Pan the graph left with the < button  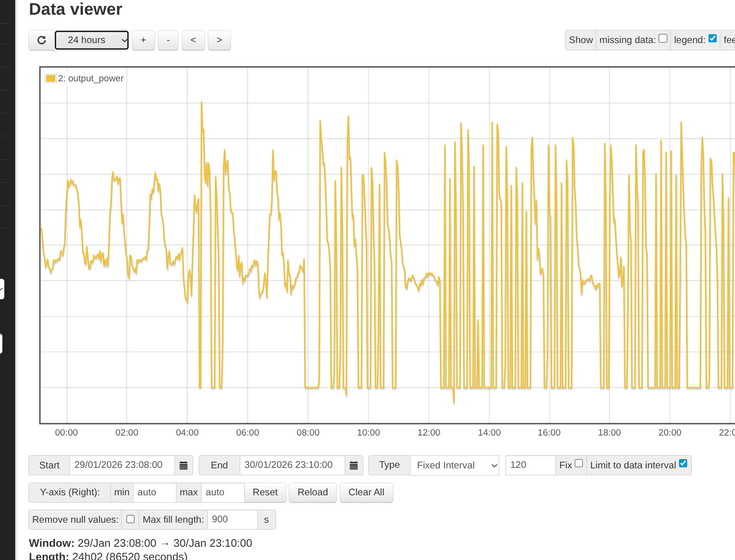coord(193,40)
